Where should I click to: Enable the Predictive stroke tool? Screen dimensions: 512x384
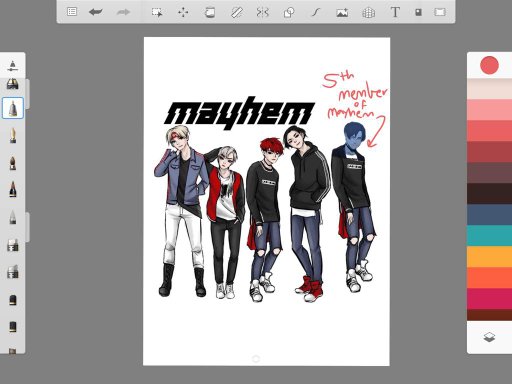[x=315, y=13]
